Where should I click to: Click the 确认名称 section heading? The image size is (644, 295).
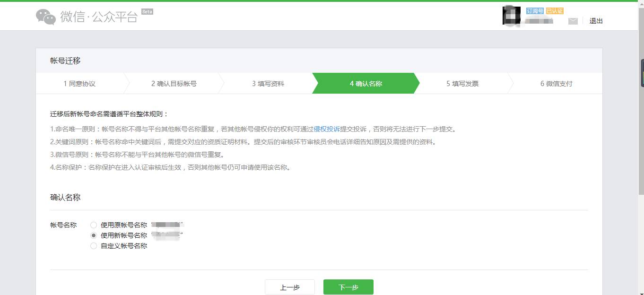[x=65, y=197]
